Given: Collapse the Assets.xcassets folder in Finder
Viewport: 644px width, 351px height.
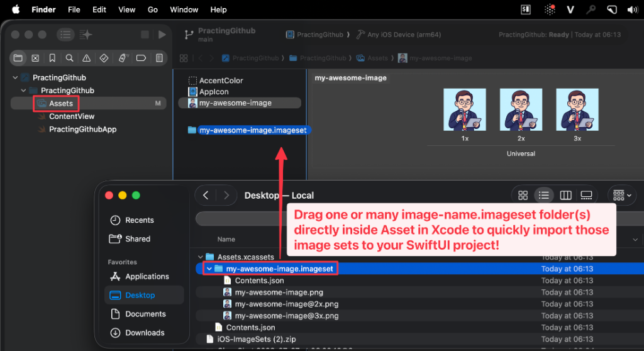Looking at the screenshot, I should [201, 257].
